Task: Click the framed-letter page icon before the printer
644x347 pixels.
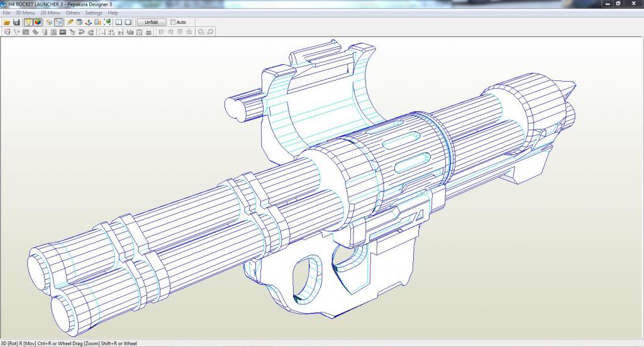Action: (x=139, y=32)
